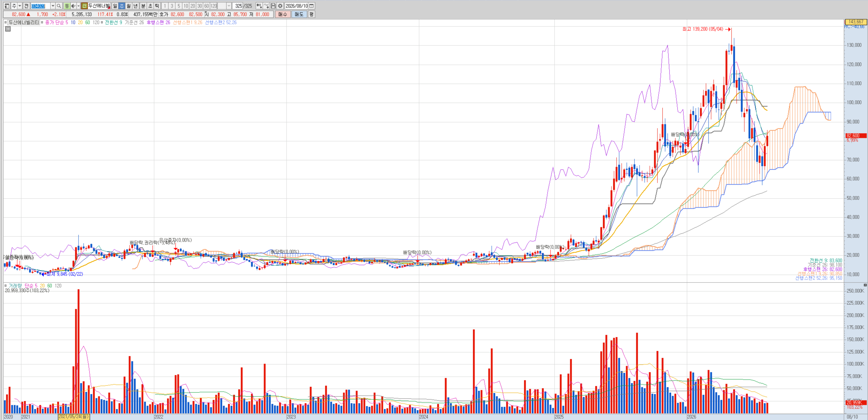Click the 기준선 26 legend label
868x420 pixels.
point(134,22)
